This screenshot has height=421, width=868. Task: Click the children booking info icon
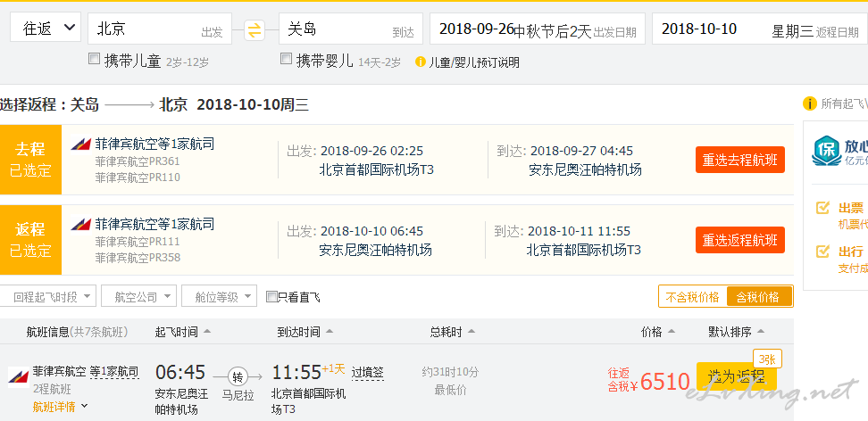[421, 62]
